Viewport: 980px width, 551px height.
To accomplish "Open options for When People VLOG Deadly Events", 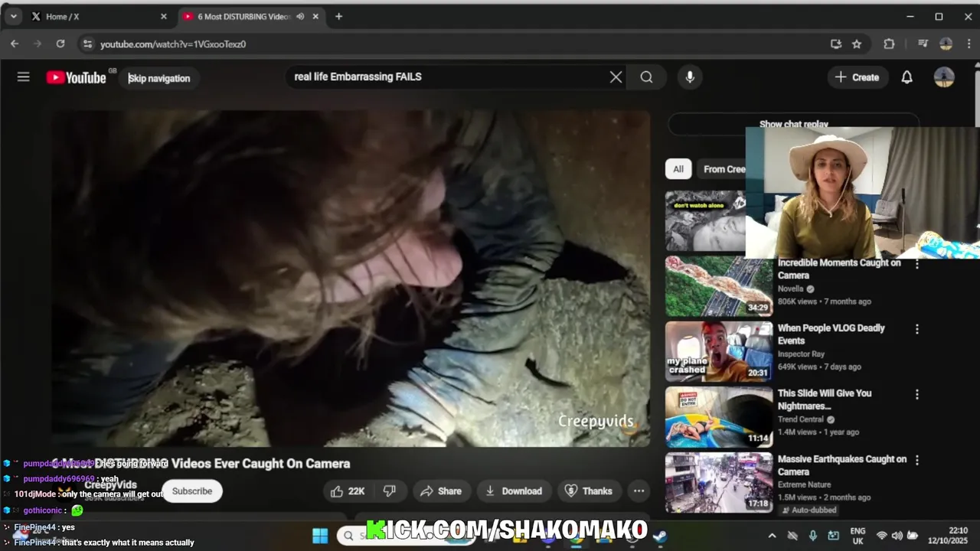I will pyautogui.click(x=916, y=329).
